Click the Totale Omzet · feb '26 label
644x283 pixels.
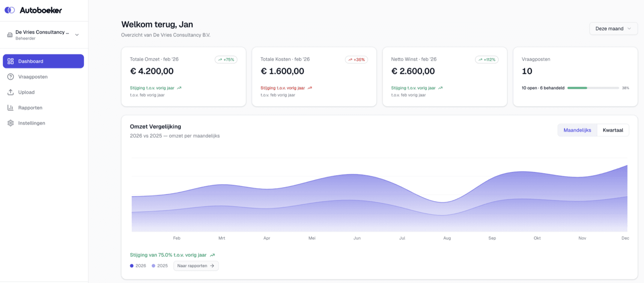point(154,59)
